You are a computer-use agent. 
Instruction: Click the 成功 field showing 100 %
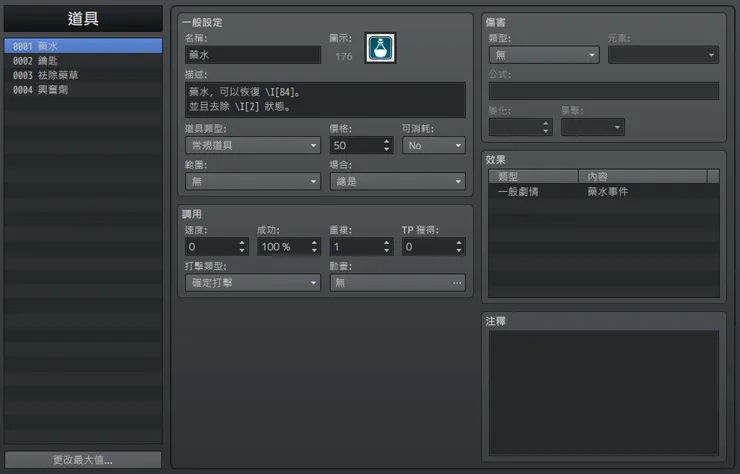click(284, 246)
